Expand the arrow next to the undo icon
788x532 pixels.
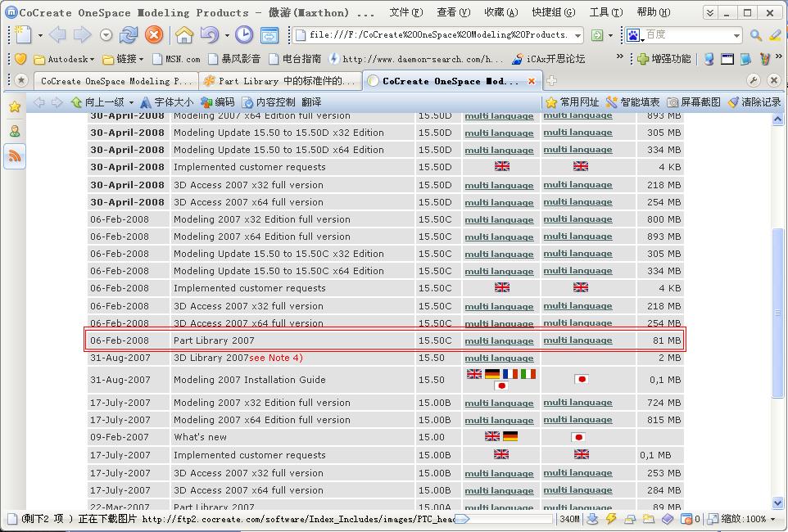point(227,35)
